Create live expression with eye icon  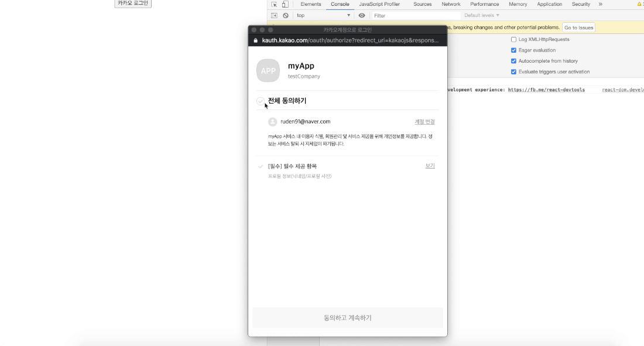point(361,16)
